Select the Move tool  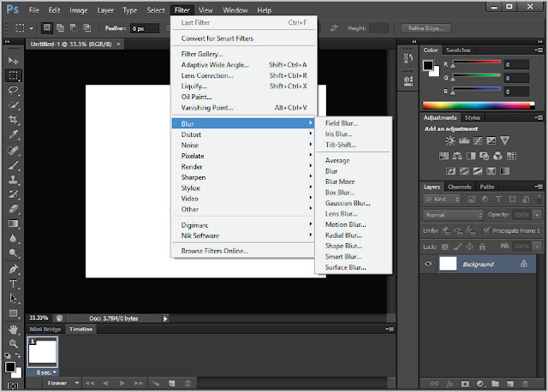pyautogui.click(x=13, y=61)
